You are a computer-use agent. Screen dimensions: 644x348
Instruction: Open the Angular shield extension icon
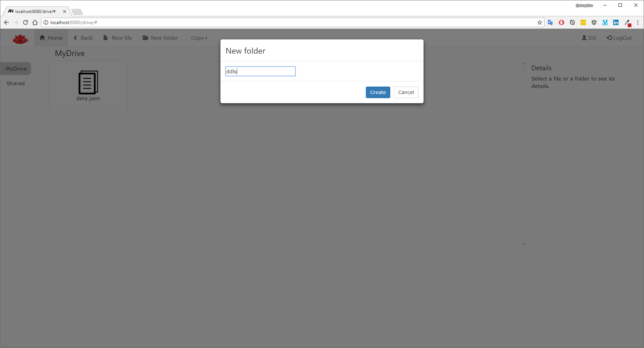(x=594, y=22)
